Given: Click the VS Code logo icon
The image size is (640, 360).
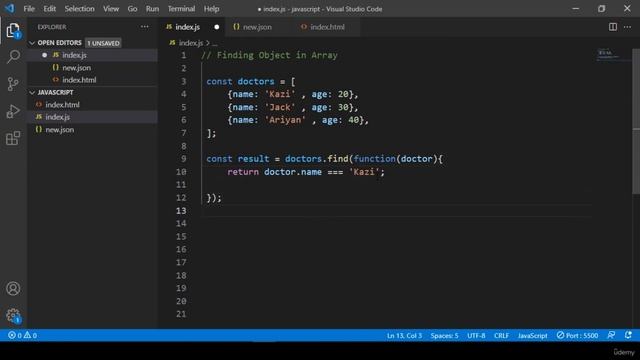Looking at the screenshot, I should pos(10,8).
